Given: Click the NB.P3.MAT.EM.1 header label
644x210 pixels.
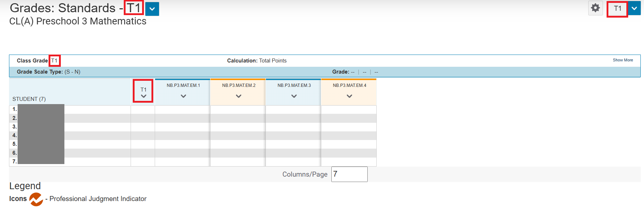Looking at the screenshot, I should (183, 85).
